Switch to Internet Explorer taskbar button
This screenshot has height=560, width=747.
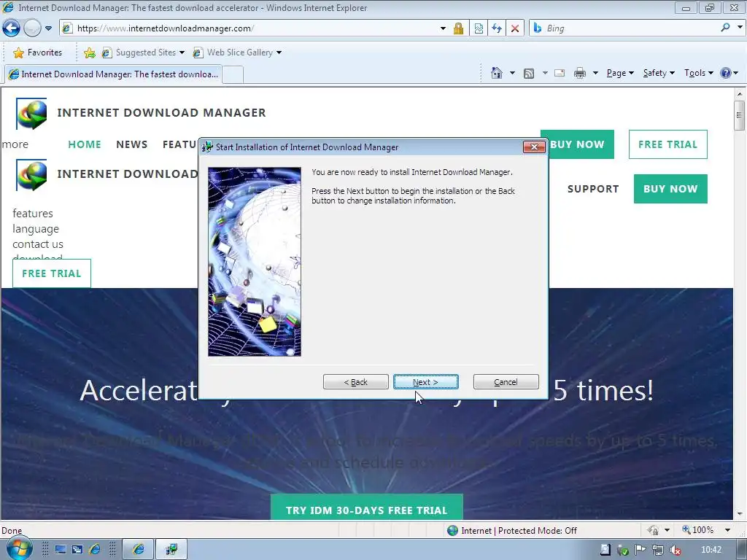[138, 550]
